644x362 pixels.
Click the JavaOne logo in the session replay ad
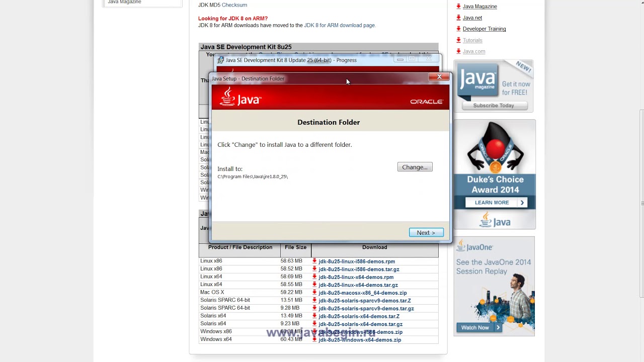tap(475, 247)
